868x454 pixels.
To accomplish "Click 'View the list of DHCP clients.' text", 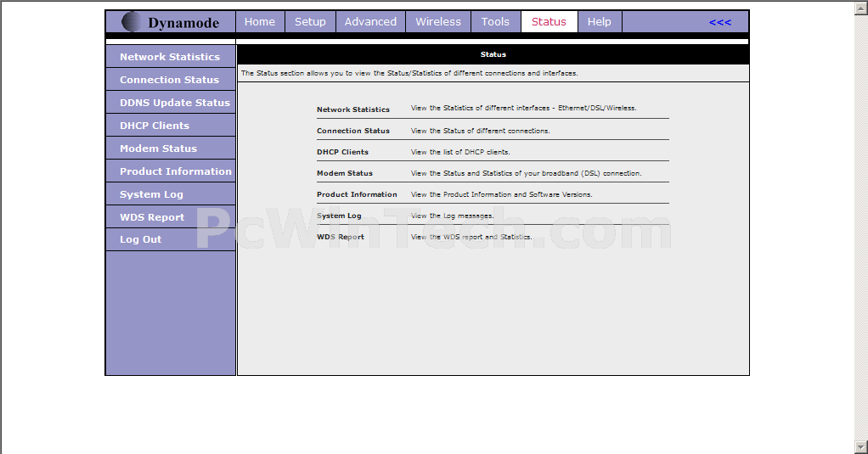I will coord(460,152).
